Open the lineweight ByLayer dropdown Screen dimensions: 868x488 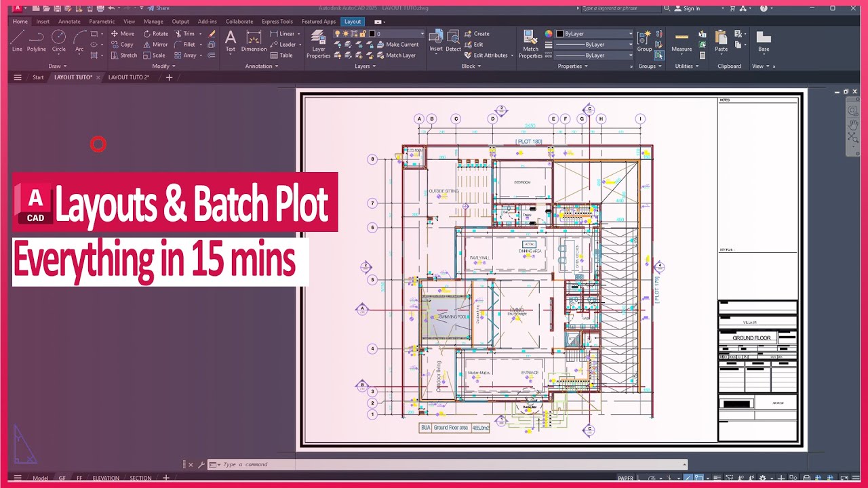tap(594, 44)
